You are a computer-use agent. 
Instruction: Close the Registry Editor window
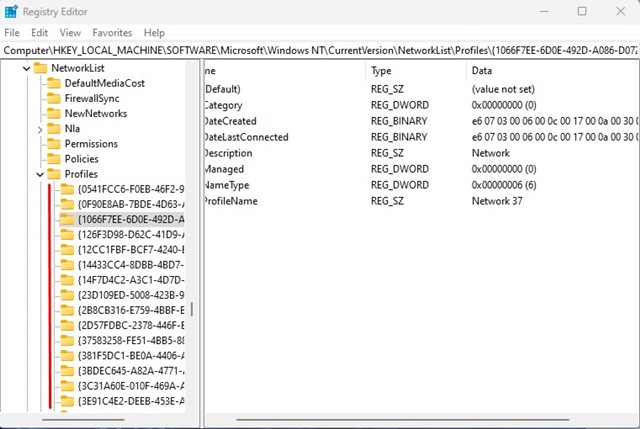tap(620, 11)
